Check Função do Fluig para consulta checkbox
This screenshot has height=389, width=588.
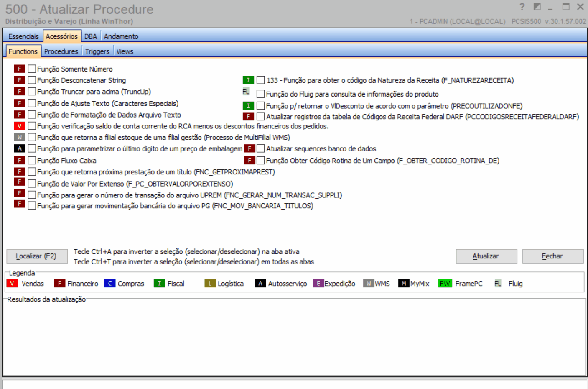click(x=260, y=94)
